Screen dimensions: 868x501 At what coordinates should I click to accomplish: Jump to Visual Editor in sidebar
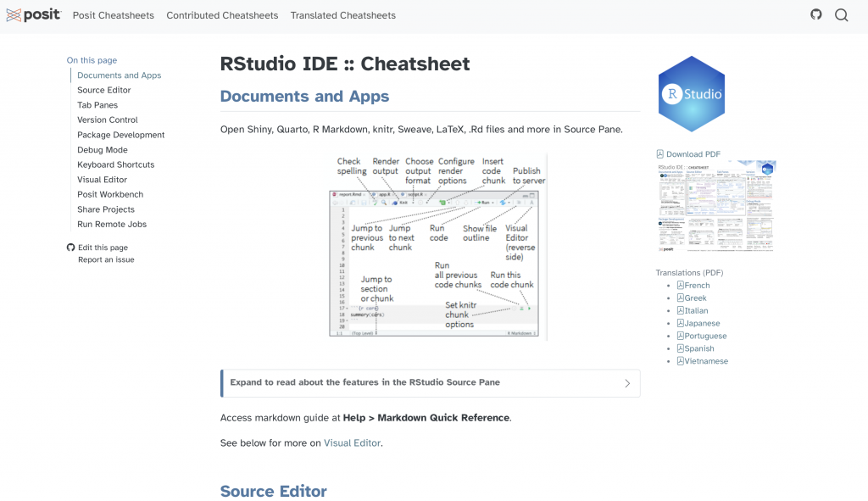[x=103, y=180]
